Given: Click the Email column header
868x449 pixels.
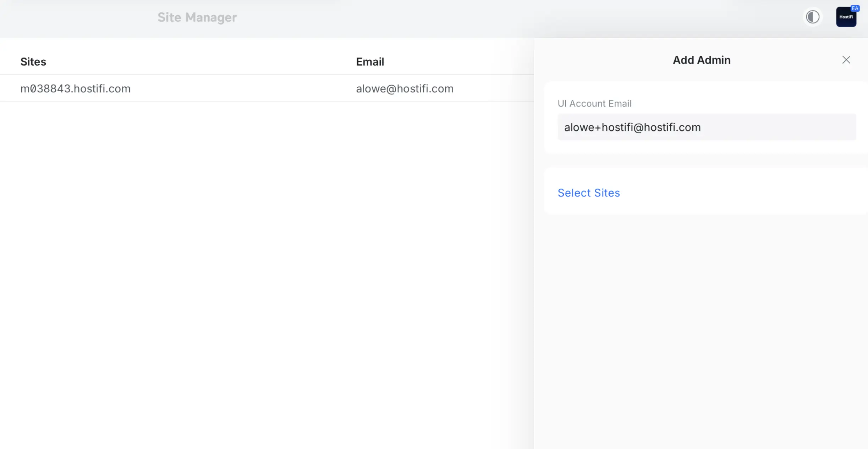Looking at the screenshot, I should [x=370, y=61].
